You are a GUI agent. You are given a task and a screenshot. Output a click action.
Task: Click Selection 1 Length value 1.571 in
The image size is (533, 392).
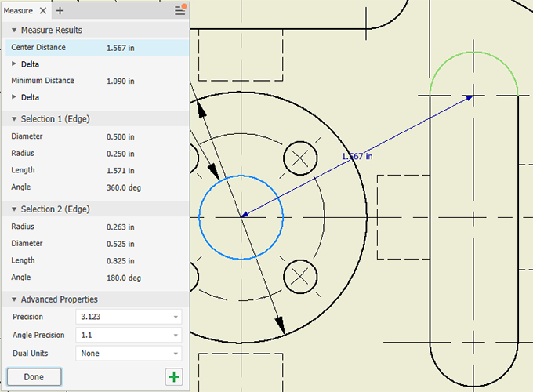coord(121,171)
